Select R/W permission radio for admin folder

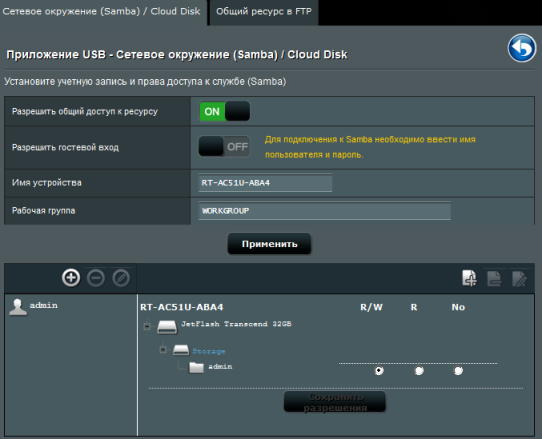[x=379, y=371]
